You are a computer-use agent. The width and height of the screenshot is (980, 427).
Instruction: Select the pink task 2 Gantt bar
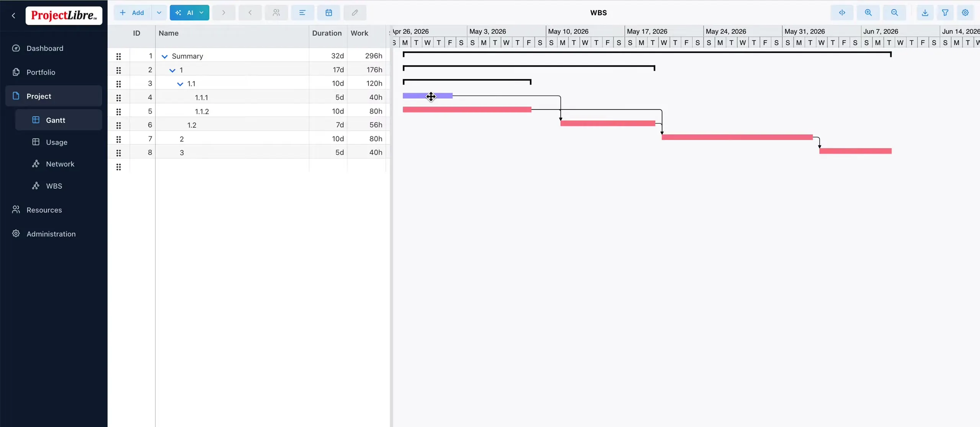pyautogui.click(x=737, y=137)
